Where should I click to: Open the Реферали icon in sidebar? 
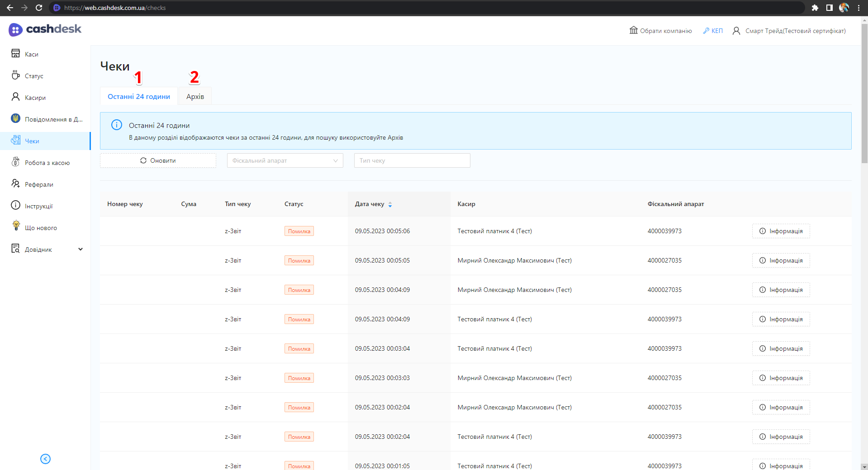[16, 183]
